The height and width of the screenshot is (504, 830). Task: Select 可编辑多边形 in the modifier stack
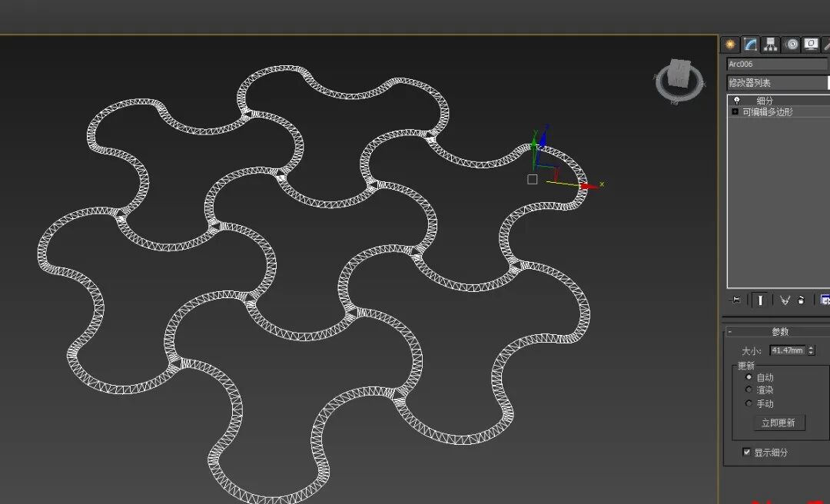[768, 111]
